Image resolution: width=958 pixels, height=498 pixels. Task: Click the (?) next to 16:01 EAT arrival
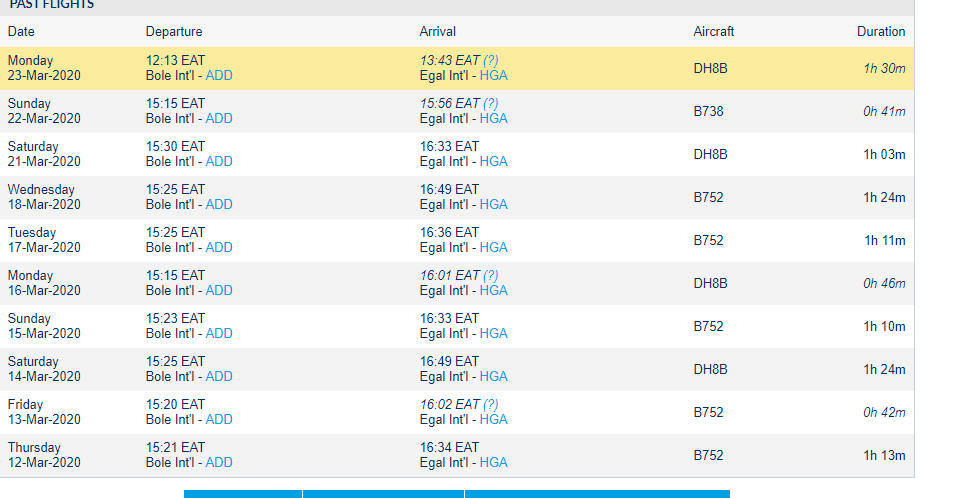(491, 276)
